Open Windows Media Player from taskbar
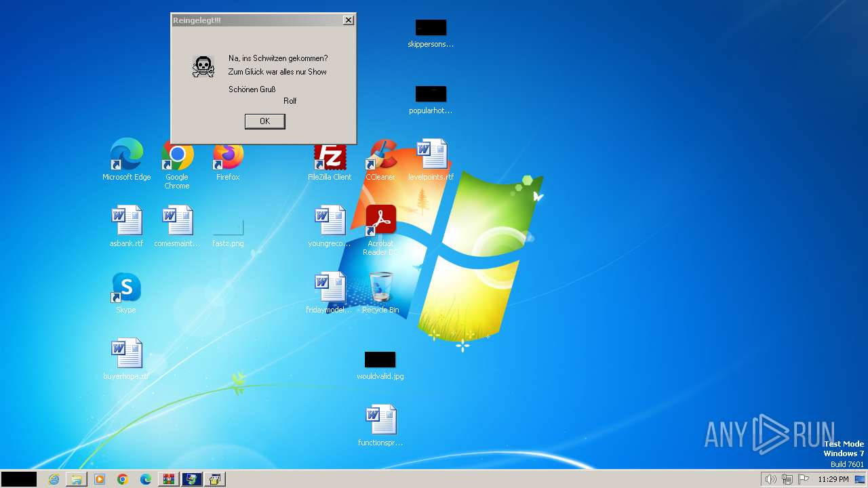 [x=100, y=479]
